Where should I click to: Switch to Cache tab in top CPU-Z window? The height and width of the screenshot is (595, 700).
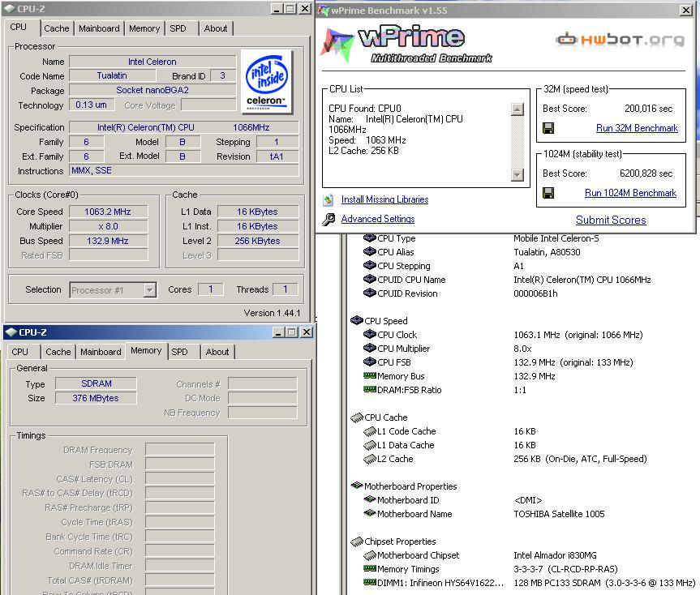(57, 28)
